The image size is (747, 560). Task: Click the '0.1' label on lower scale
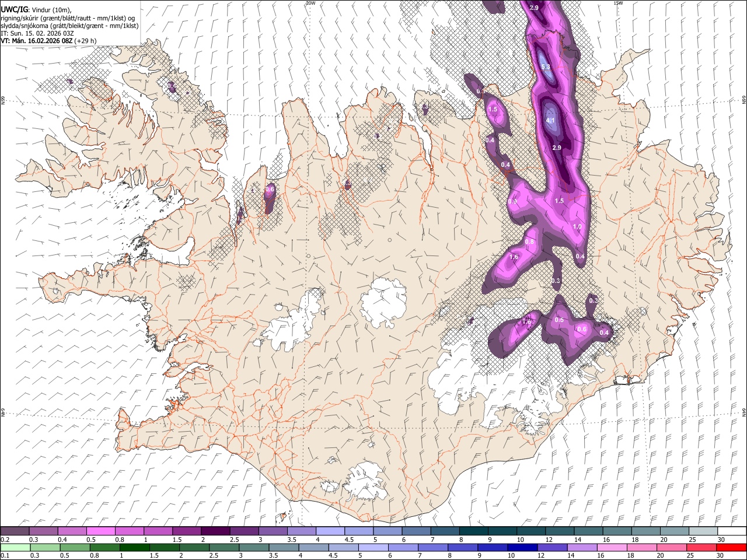[5, 556]
